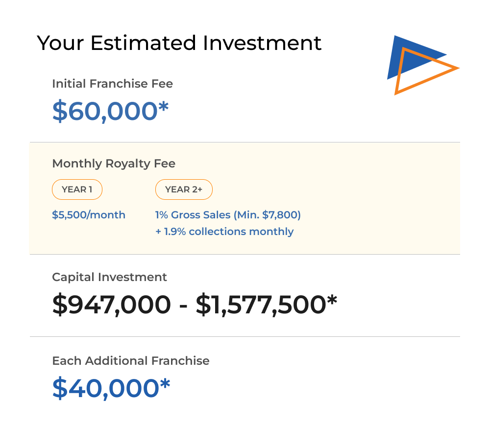Click the Each Additional Franchise label
This screenshot has width=490, height=448.
click(131, 361)
